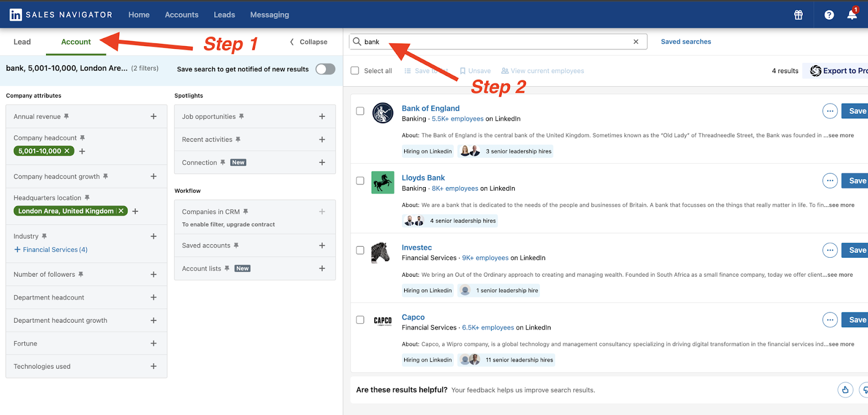Click the Investec zebra logo
Viewport: 868px width, 415px height.
381,252
